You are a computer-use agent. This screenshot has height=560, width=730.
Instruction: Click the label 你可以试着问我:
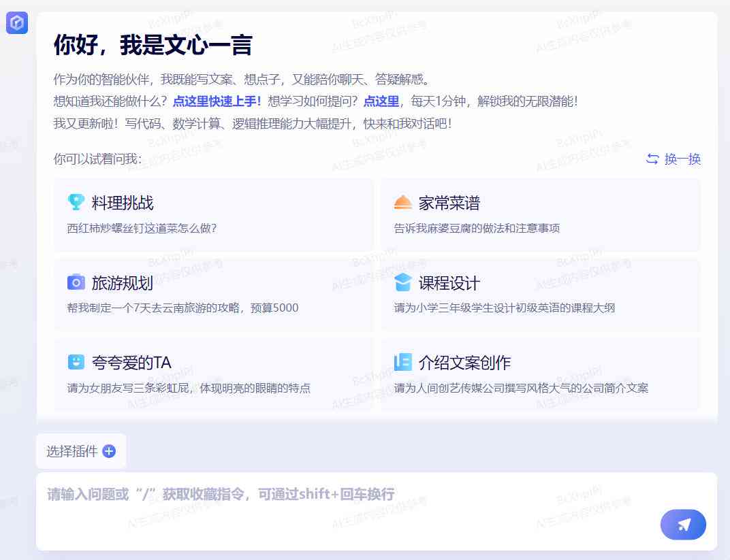click(98, 159)
